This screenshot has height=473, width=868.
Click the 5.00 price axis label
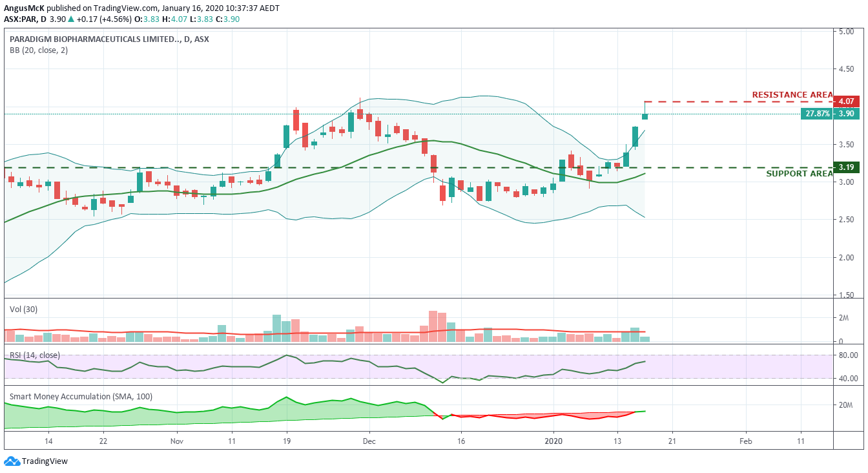coord(847,31)
